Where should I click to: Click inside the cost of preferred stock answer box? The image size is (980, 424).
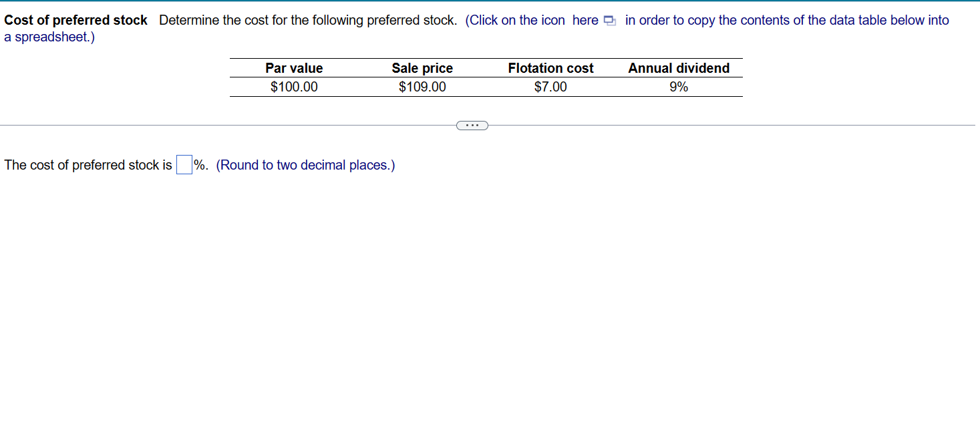tap(183, 164)
